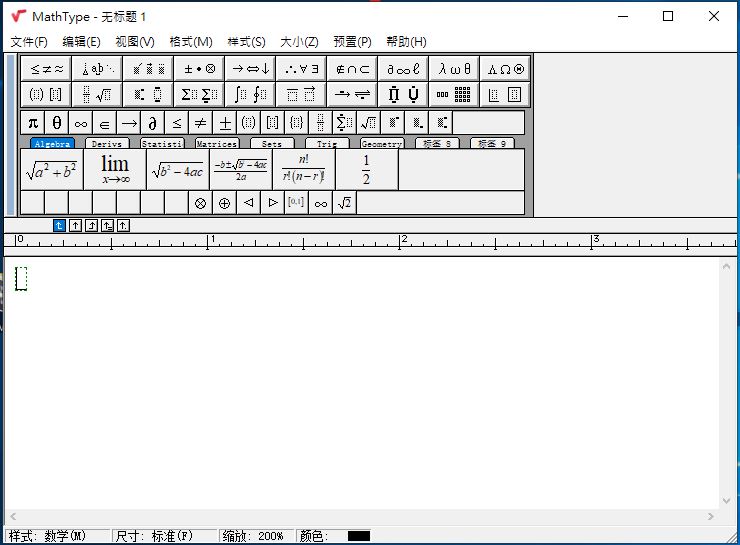Insert the one-half fraction expression
The height and width of the screenshot is (545, 740).
(x=366, y=170)
